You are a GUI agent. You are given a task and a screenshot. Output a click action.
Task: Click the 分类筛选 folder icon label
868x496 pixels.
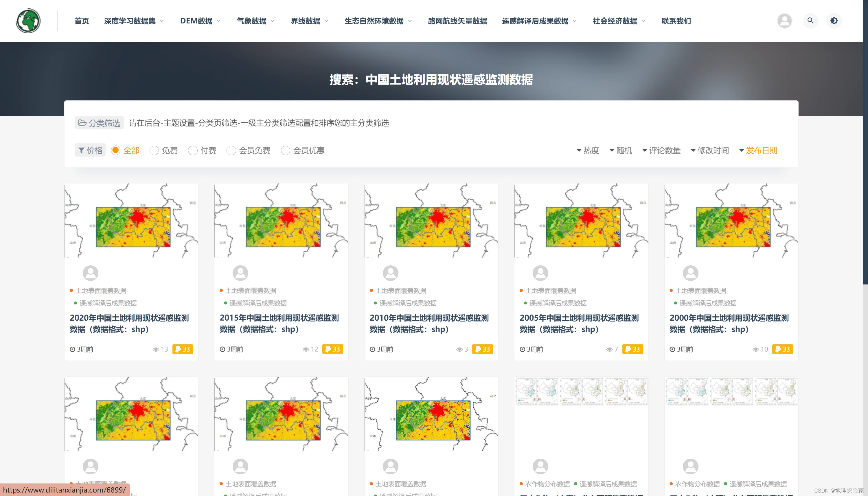click(x=99, y=123)
